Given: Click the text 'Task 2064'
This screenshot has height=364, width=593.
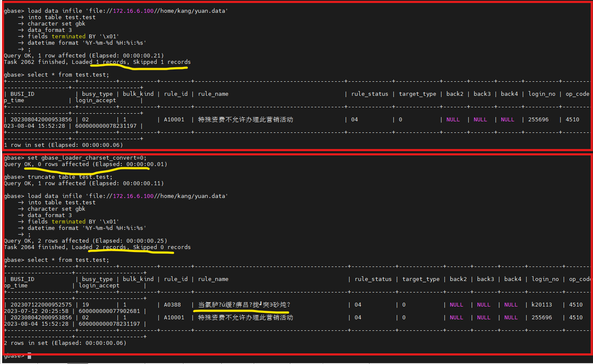Looking at the screenshot, I should click(x=19, y=247).
